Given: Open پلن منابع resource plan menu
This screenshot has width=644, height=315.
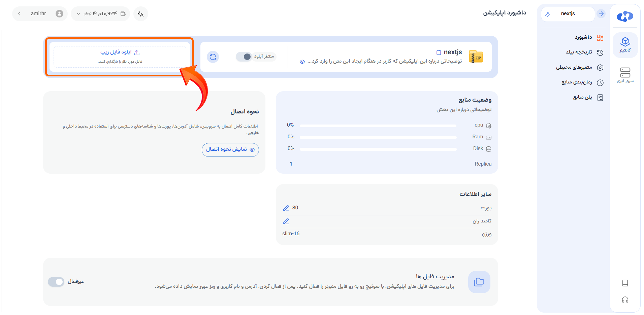Looking at the screenshot, I should tap(588, 98).
